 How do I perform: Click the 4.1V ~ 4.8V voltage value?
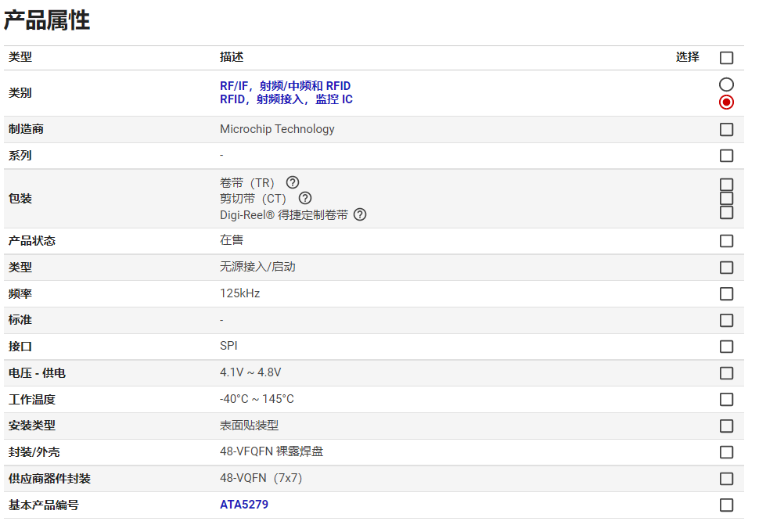250,372
